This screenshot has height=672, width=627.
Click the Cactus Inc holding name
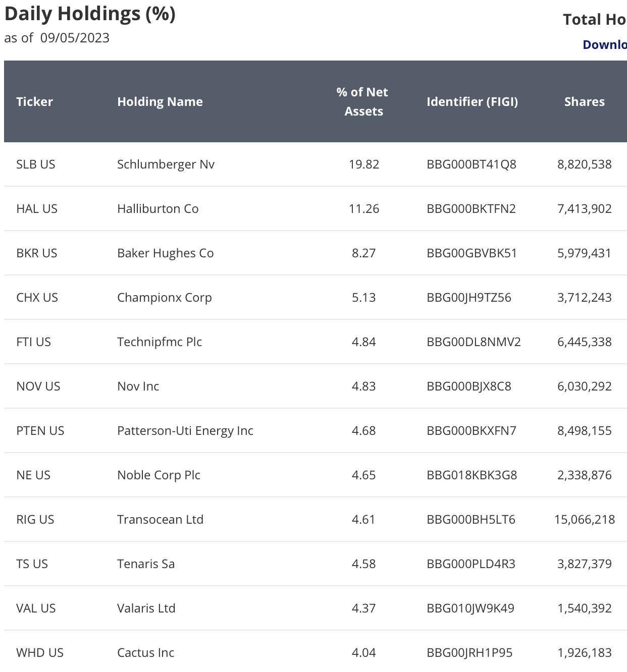coord(145,652)
